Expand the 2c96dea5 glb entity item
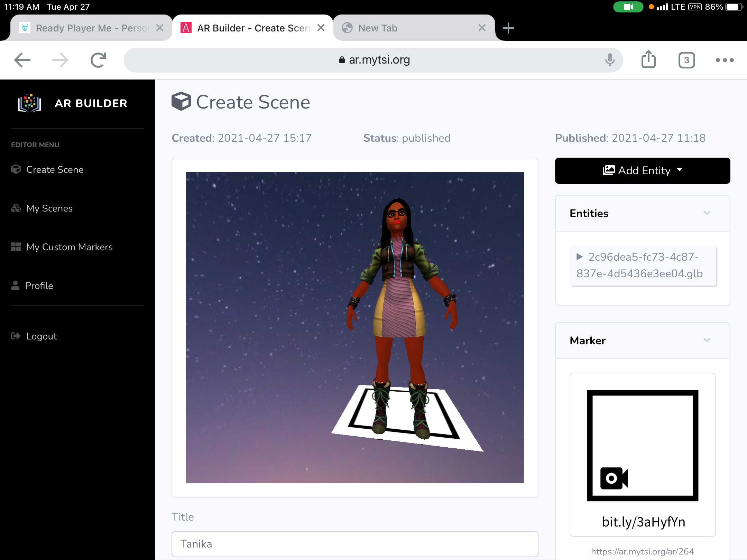 click(x=580, y=257)
